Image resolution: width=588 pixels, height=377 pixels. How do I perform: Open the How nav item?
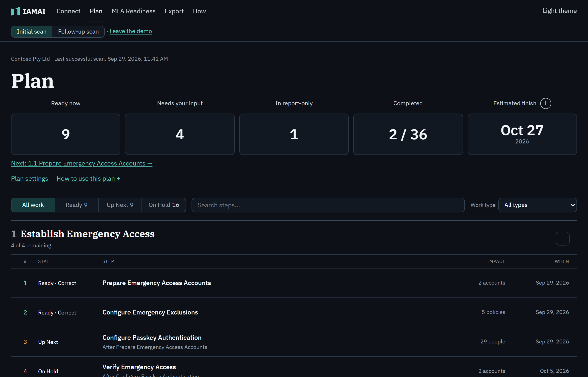(x=199, y=11)
